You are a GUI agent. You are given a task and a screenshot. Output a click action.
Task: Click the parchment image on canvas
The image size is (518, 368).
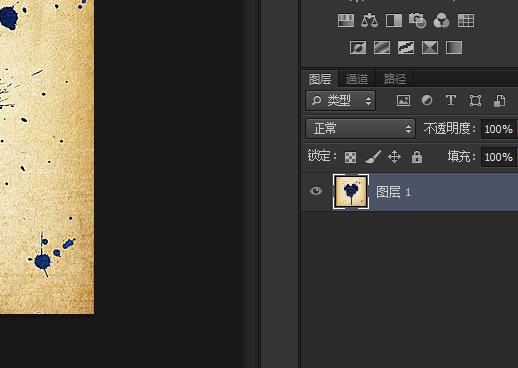pos(47,157)
